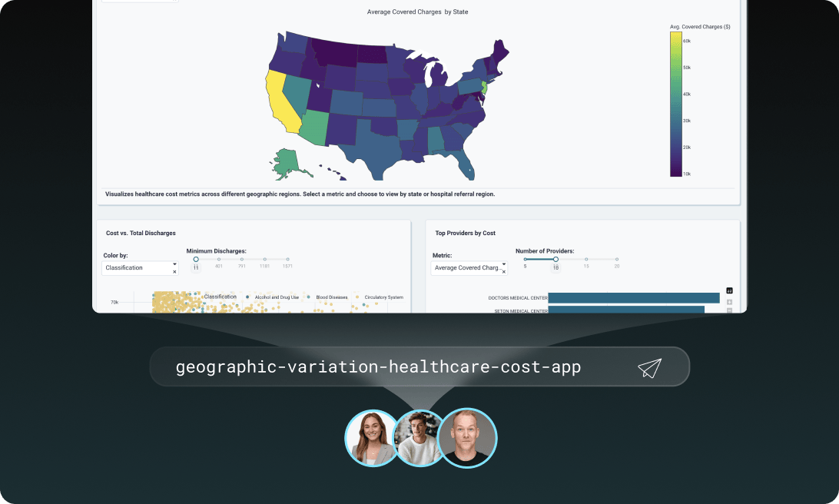Click the camera snapshot icon on the providers chart
839x504 pixels.
click(730, 290)
